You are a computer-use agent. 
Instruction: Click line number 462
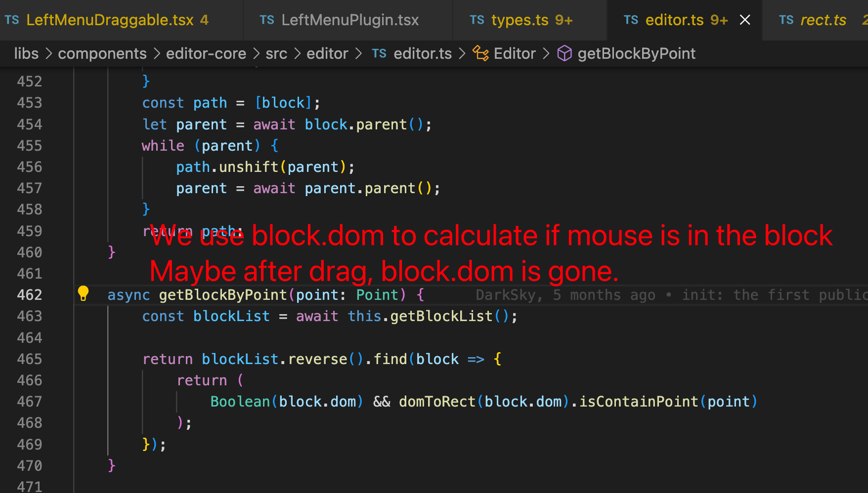[30, 295]
